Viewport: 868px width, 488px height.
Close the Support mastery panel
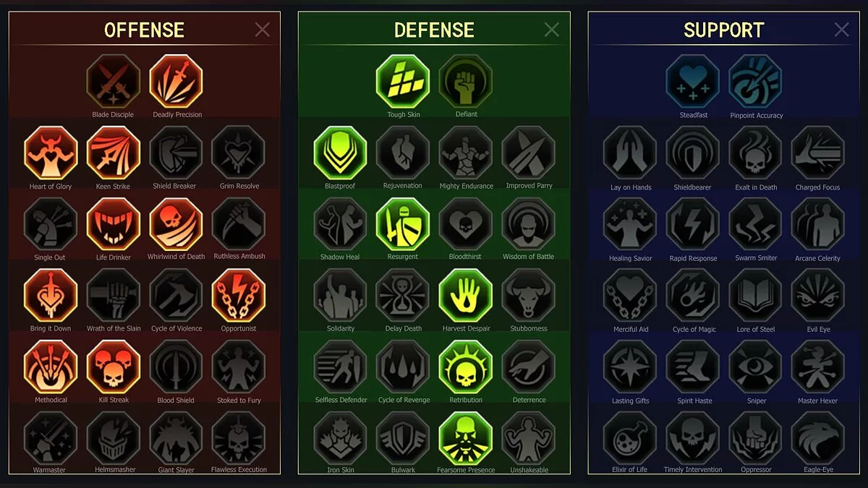842,30
